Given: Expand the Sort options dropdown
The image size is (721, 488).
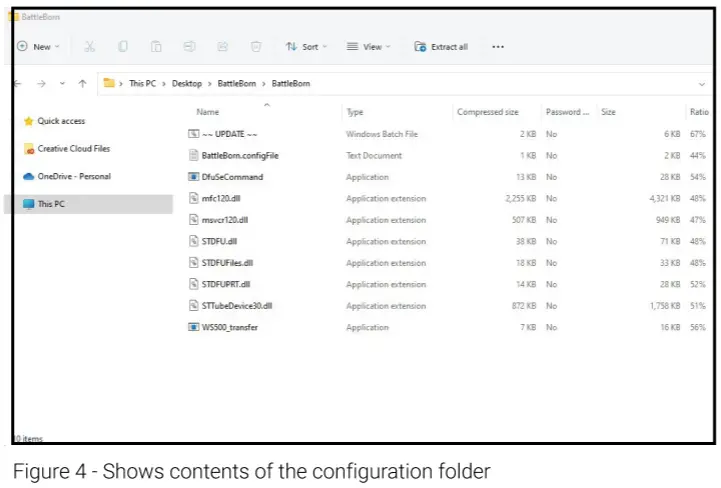Looking at the screenshot, I should [x=305, y=47].
